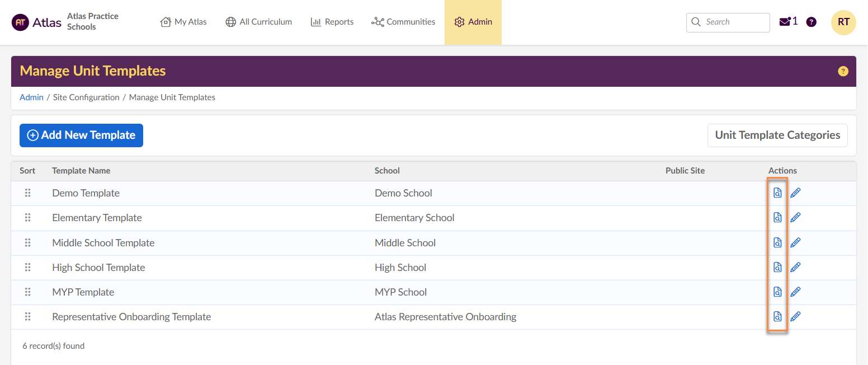This screenshot has width=868, height=365.
Task: Go to All Curriculum
Action: click(x=258, y=22)
